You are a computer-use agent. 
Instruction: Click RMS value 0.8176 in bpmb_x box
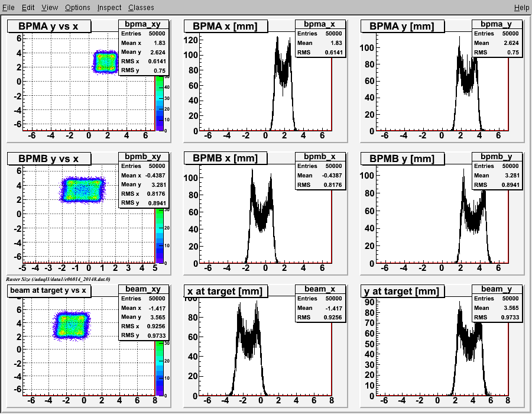[x=333, y=185]
